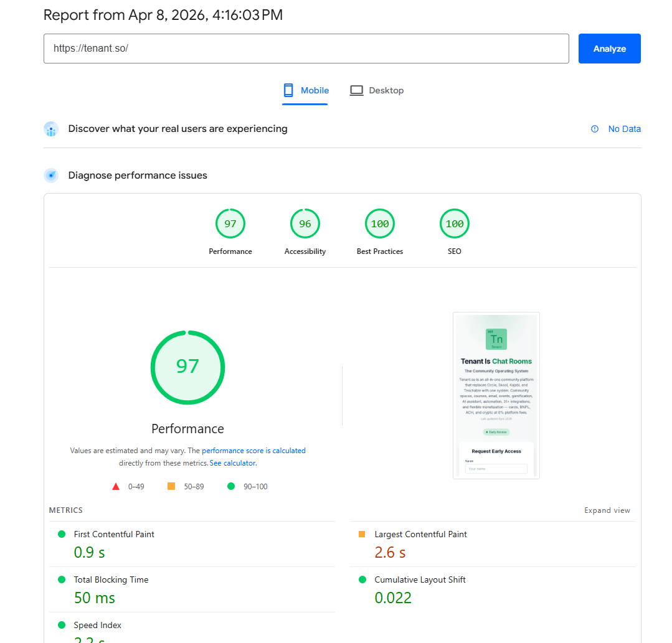The image size is (672, 643).
Task: Jump to the SEO 100 score gauge
Action: point(455,224)
